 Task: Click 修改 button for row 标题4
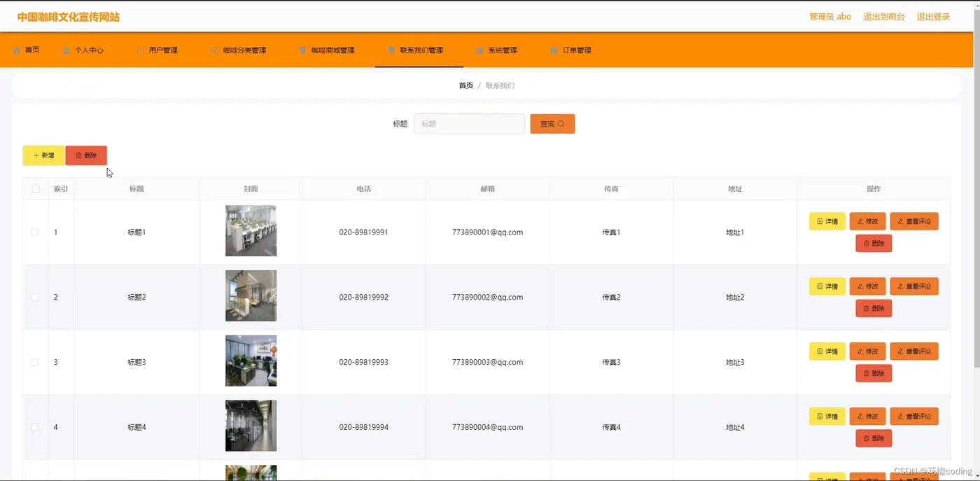[867, 417]
